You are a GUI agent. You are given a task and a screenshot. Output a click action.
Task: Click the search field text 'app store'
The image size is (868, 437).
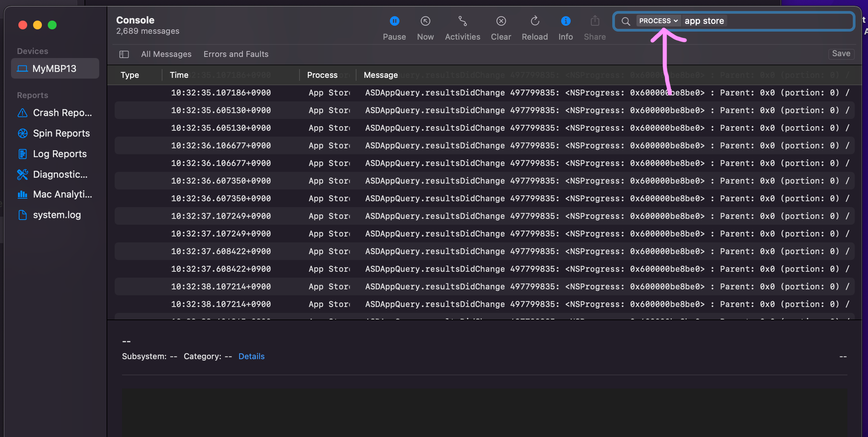pos(704,21)
